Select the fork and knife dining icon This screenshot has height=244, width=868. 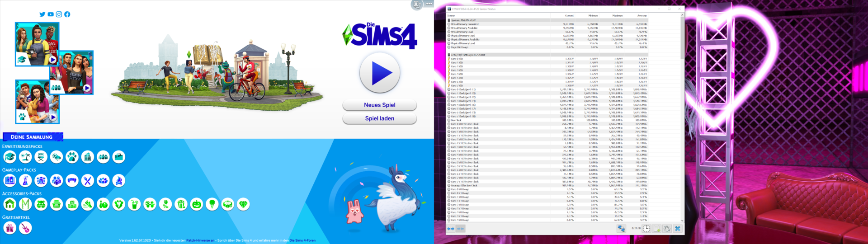(x=88, y=181)
